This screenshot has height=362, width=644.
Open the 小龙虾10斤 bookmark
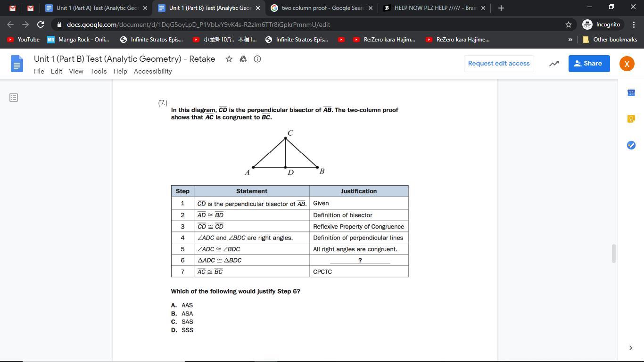click(225, 40)
